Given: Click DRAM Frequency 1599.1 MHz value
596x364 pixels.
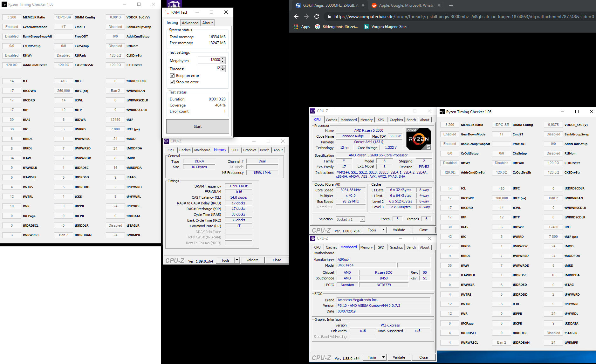Looking at the screenshot, I should [x=238, y=186].
